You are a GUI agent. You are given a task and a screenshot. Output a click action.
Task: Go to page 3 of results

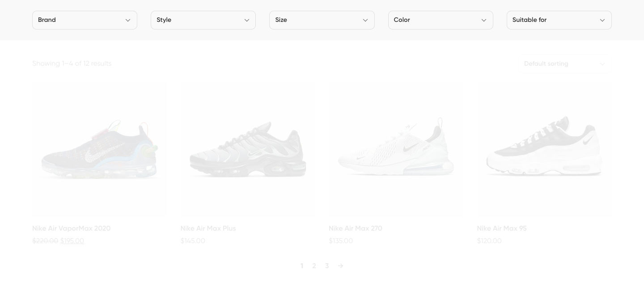(x=327, y=266)
